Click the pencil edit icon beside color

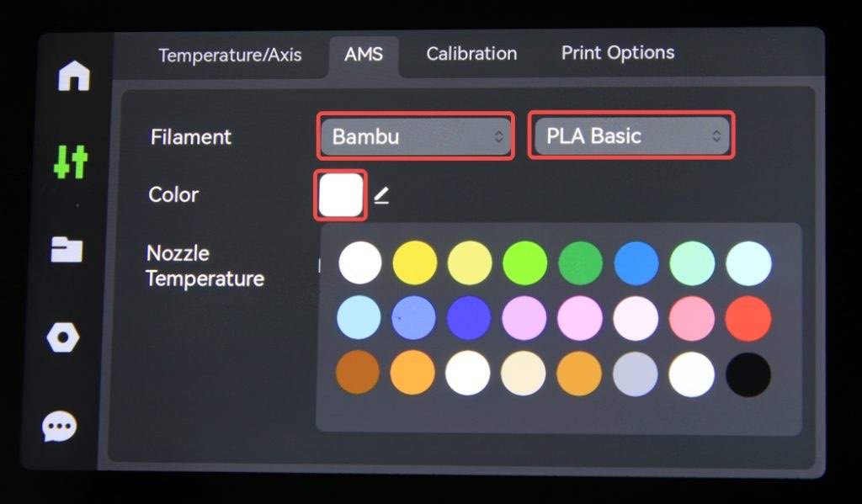381,196
